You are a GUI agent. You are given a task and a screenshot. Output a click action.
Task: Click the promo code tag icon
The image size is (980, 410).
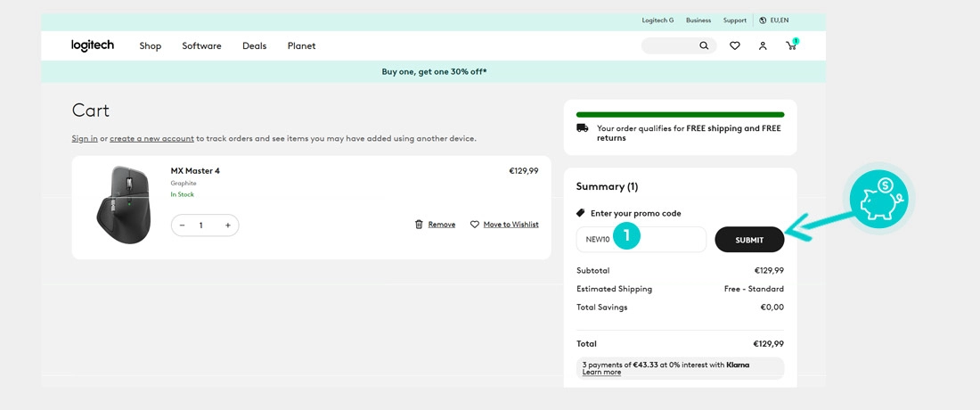(x=581, y=212)
